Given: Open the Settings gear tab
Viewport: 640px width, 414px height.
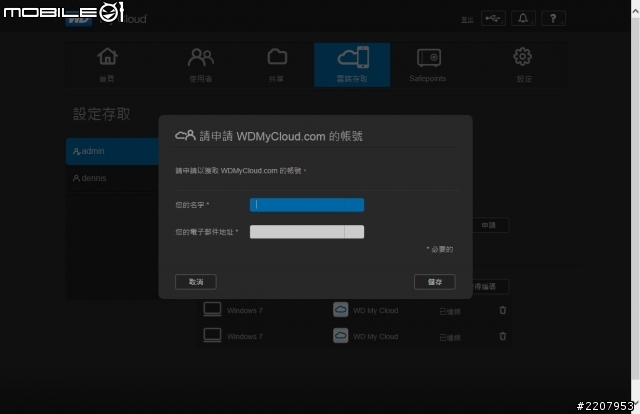Looking at the screenshot, I should 522,57.
